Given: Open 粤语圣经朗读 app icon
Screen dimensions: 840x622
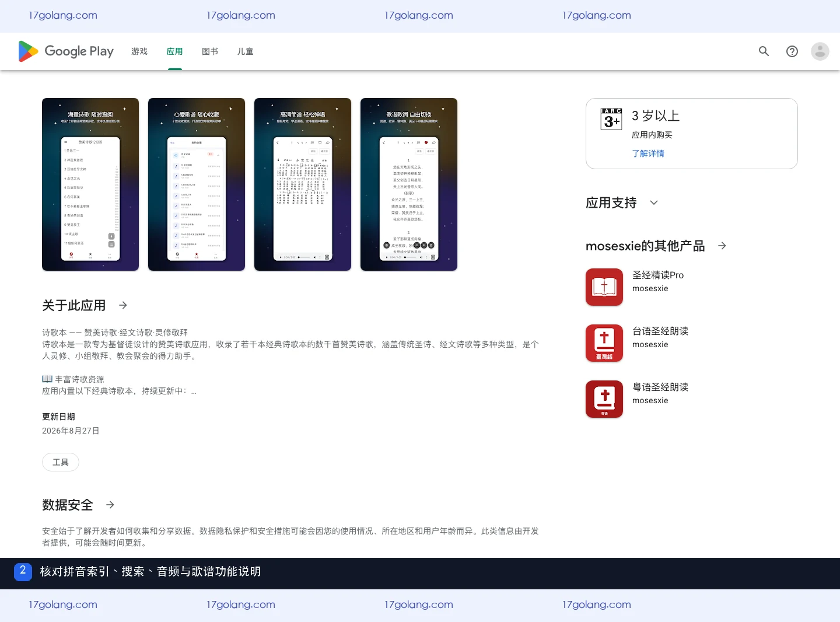Looking at the screenshot, I should [604, 399].
